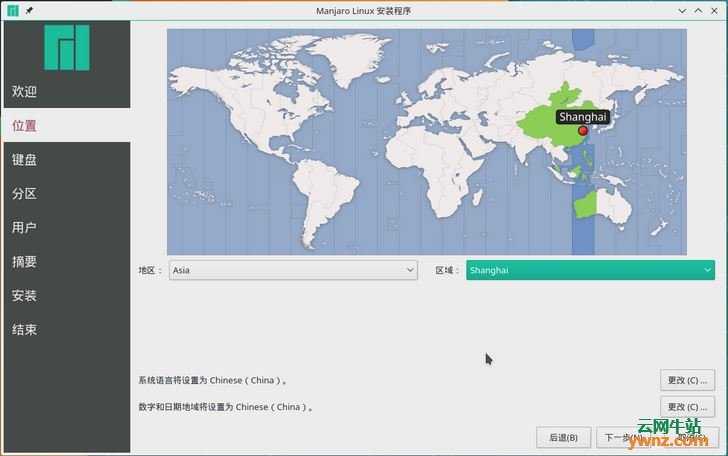Minimize the installer window
Image resolution: width=728 pixels, height=456 pixels.
[x=682, y=11]
